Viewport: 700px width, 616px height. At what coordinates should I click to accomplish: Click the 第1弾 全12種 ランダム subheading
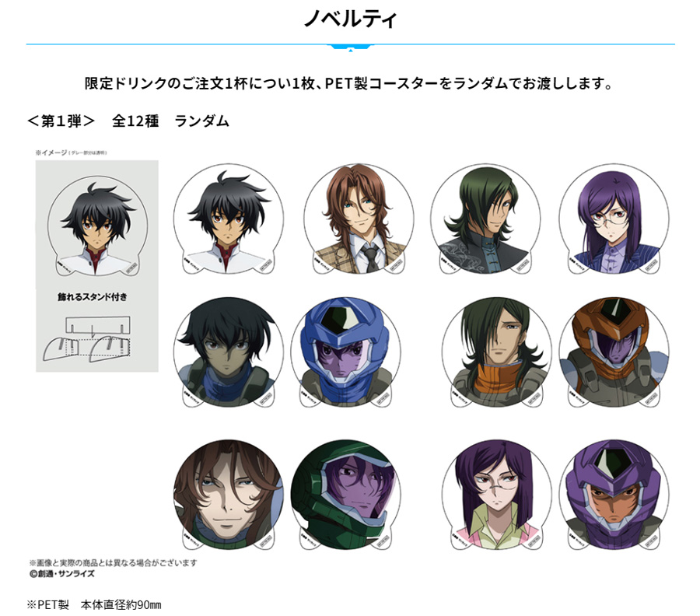(128, 121)
